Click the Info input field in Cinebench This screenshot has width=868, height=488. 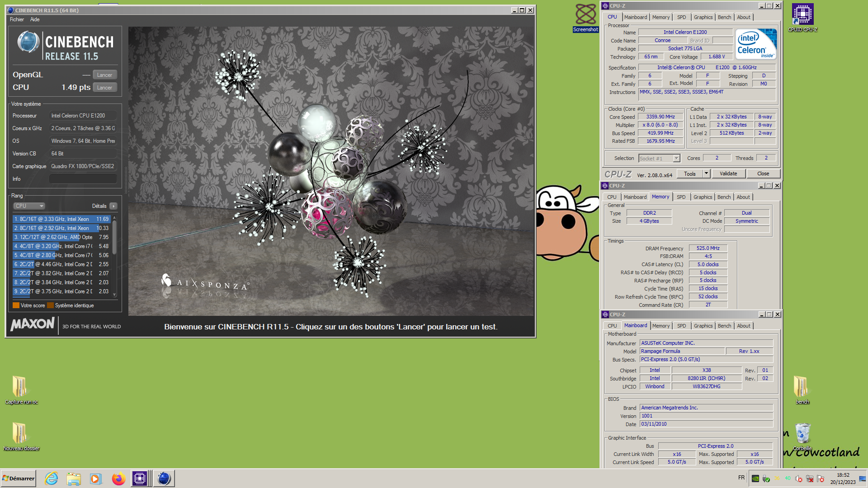click(x=83, y=179)
